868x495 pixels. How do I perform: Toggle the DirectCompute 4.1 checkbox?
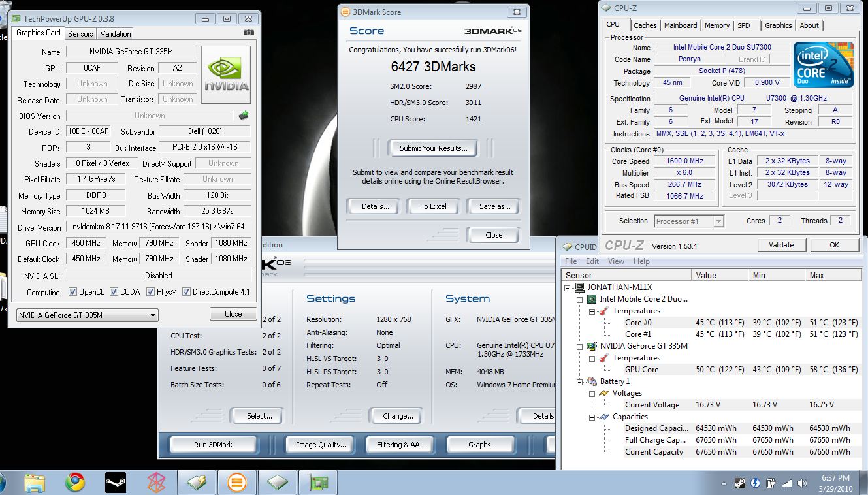tap(186, 292)
